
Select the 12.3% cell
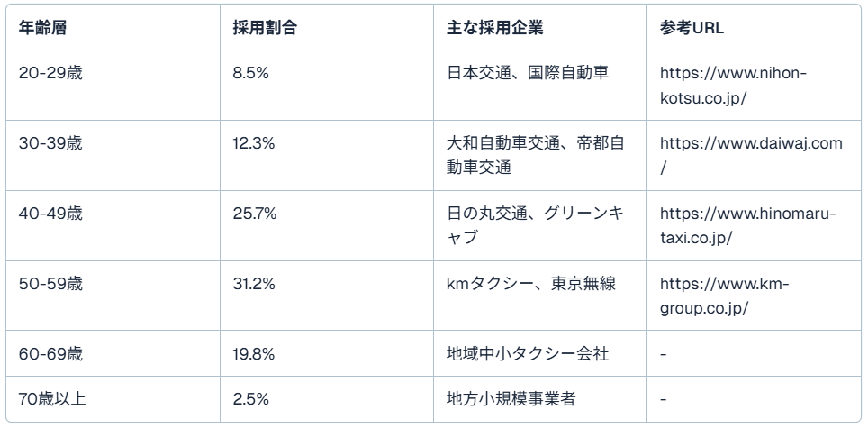pyautogui.click(x=254, y=143)
